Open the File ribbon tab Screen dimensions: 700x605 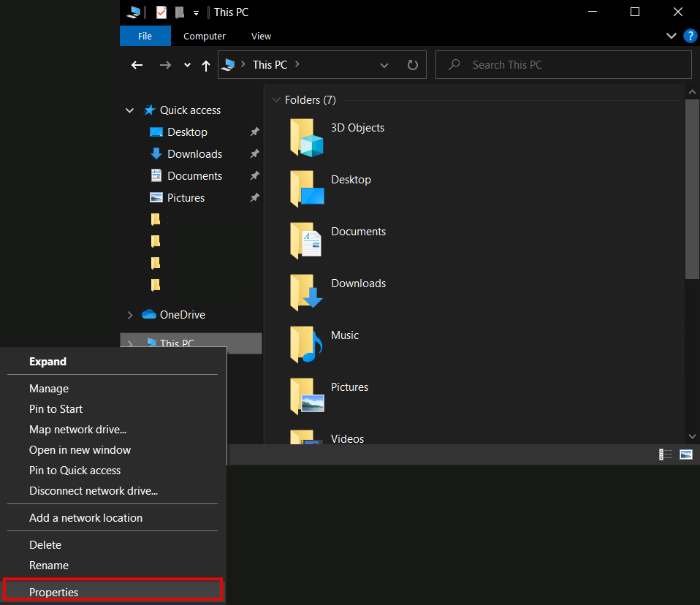tap(145, 36)
